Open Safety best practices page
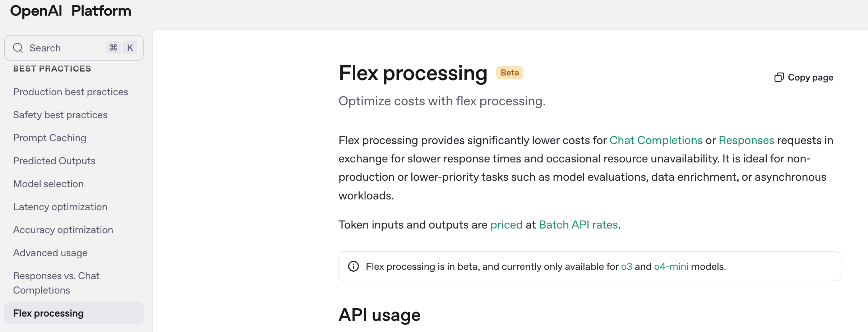Viewport: 868px width, 332px height. 60,115
